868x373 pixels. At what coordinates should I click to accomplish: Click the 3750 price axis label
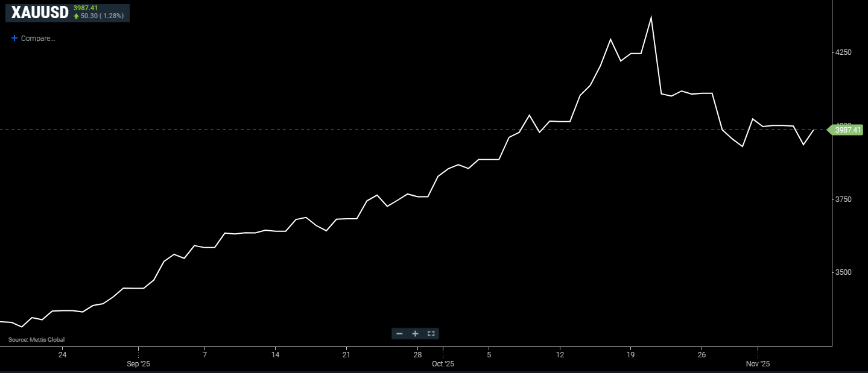coord(843,199)
